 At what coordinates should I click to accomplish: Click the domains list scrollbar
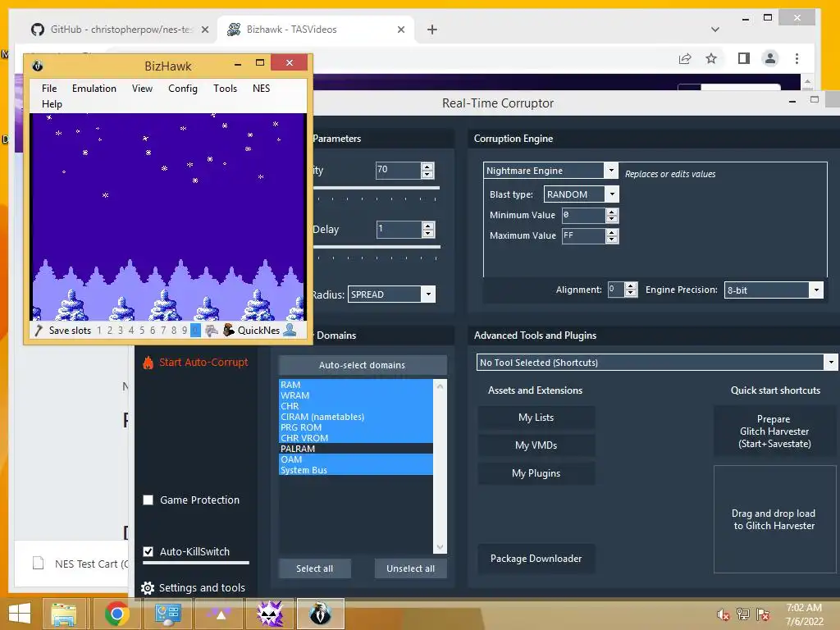pyautogui.click(x=440, y=466)
